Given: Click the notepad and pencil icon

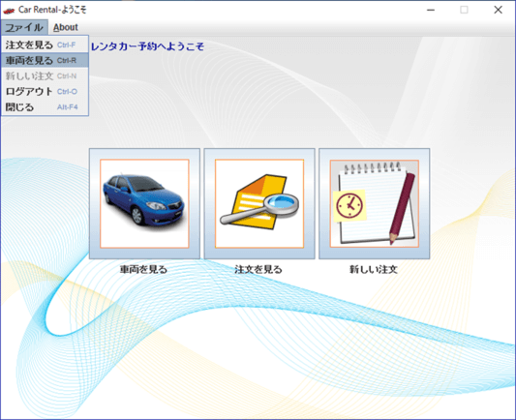Looking at the screenshot, I should click(x=374, y=203).
